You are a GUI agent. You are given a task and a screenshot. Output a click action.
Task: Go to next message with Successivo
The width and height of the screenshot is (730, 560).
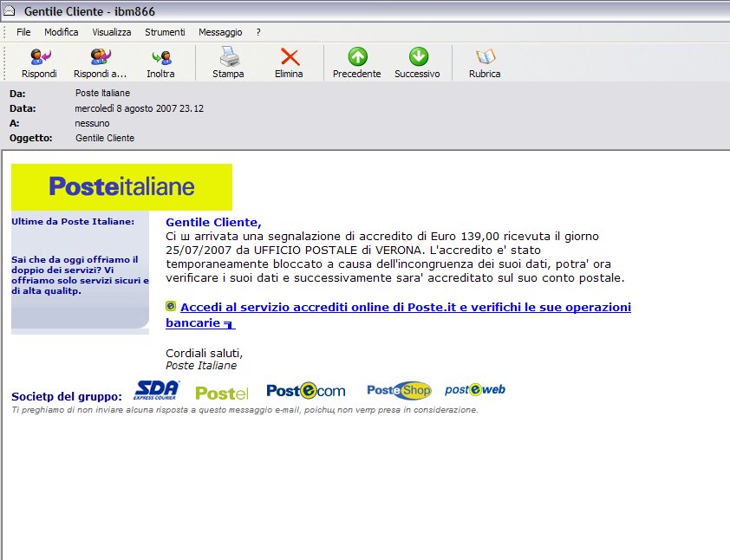coord(417,62)
